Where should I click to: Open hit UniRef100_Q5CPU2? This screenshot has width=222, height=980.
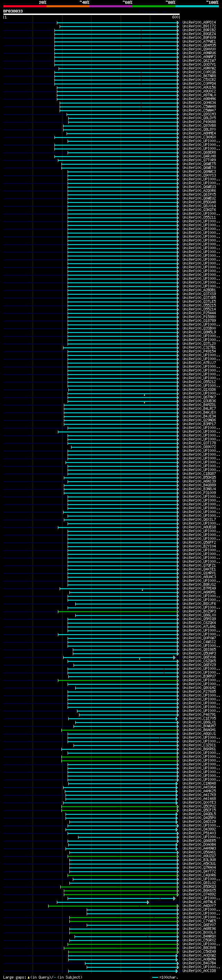point(199,806)
